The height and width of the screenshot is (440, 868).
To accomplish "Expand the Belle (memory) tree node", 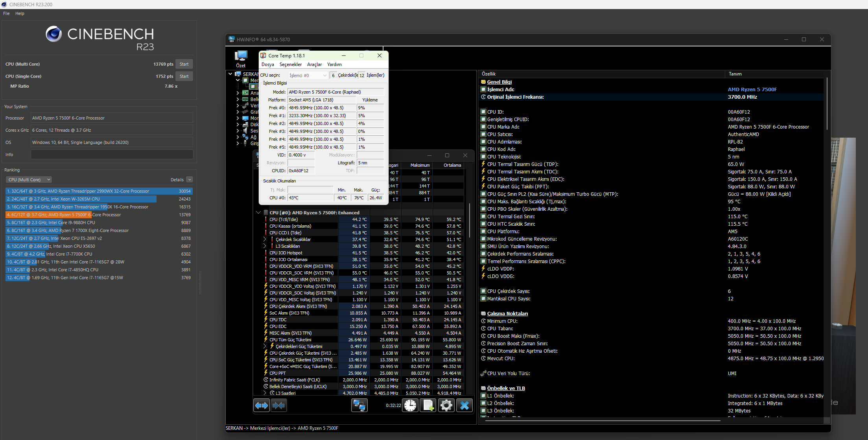I will coord(238,99).
